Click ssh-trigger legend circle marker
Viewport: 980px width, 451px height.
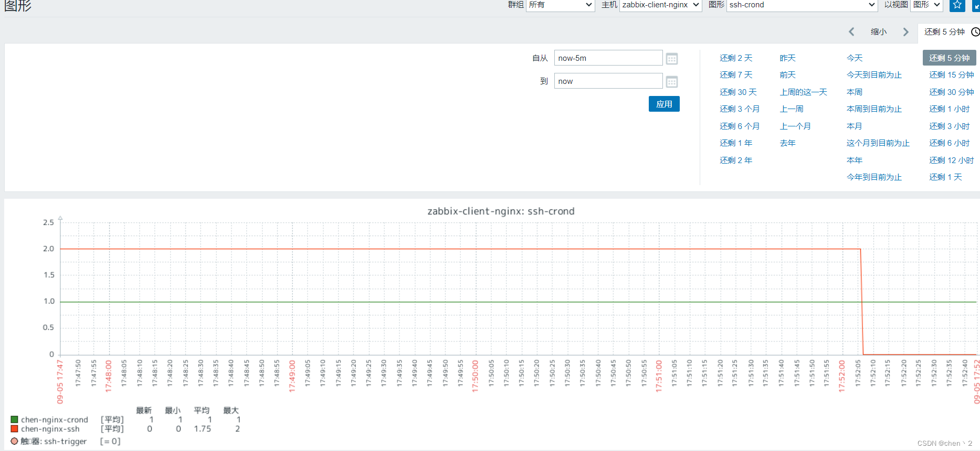tap(15, 441)
